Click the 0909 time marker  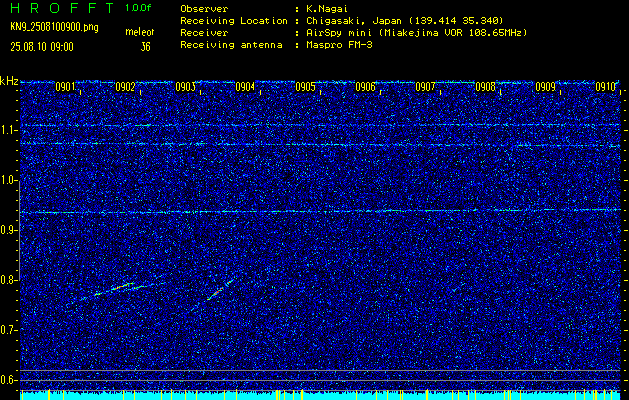[x=546, y=87]
